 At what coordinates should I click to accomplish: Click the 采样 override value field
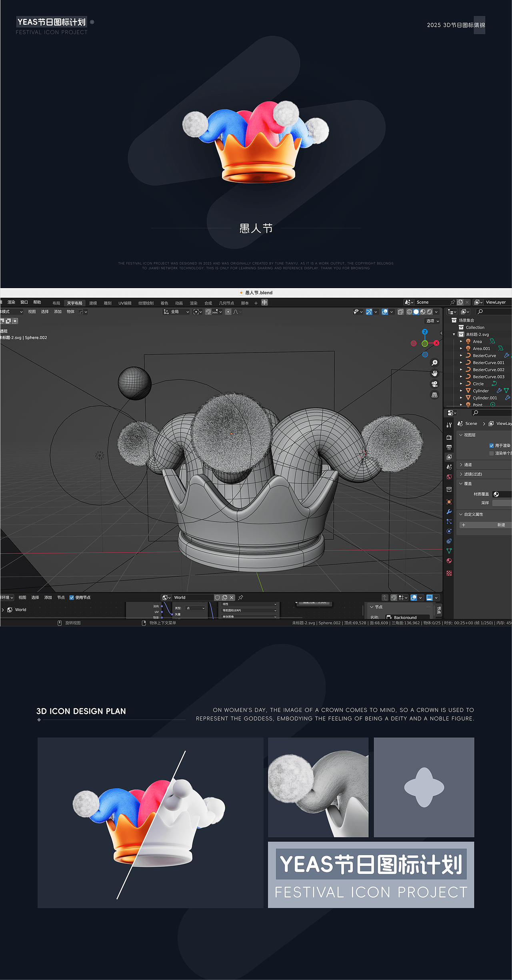point(502,503)
